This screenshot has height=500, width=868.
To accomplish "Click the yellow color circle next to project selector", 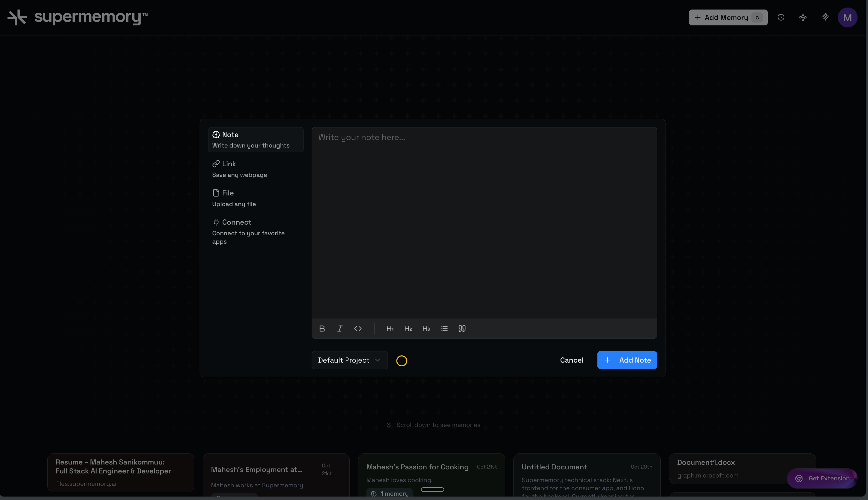I will [402, 361].
